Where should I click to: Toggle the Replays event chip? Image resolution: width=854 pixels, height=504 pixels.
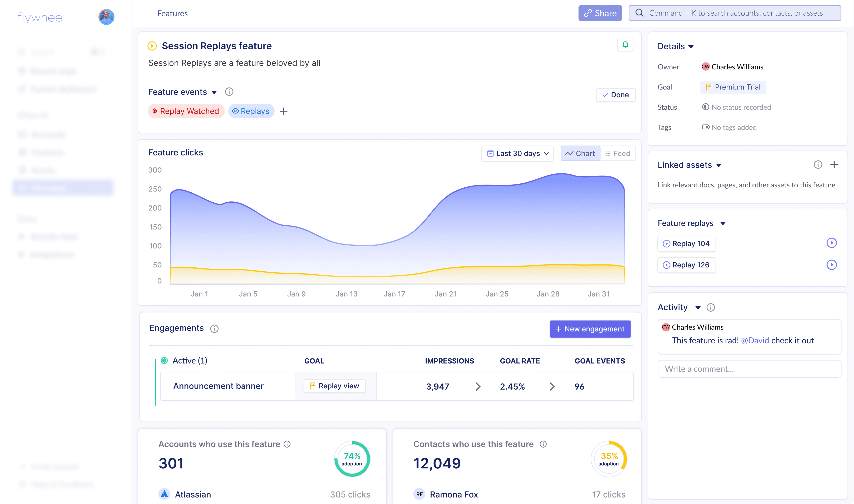pyautogui.click(x=251, y=111)
